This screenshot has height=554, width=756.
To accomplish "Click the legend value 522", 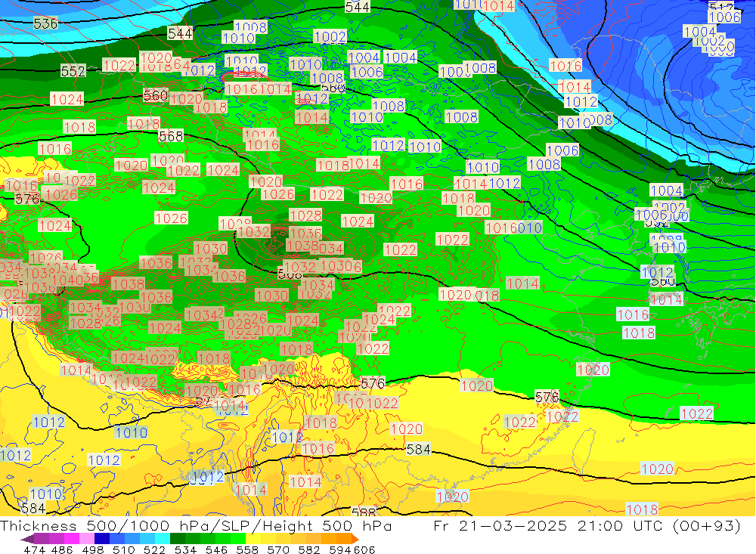I will click(155, 549).
